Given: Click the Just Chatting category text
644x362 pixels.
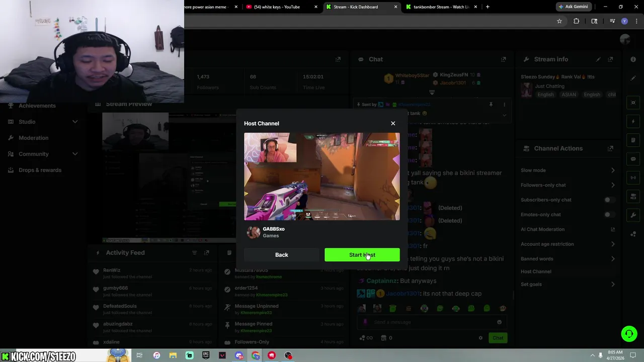Looking at the screenshot, I should [549, 86].
